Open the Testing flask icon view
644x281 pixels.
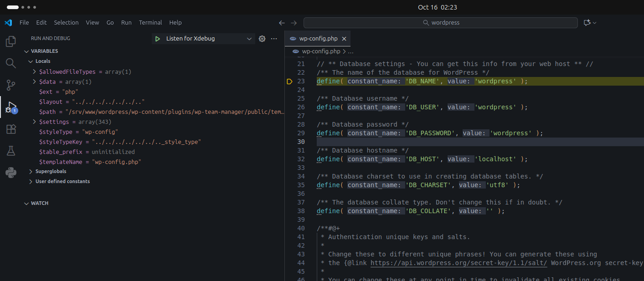point(10,151)
